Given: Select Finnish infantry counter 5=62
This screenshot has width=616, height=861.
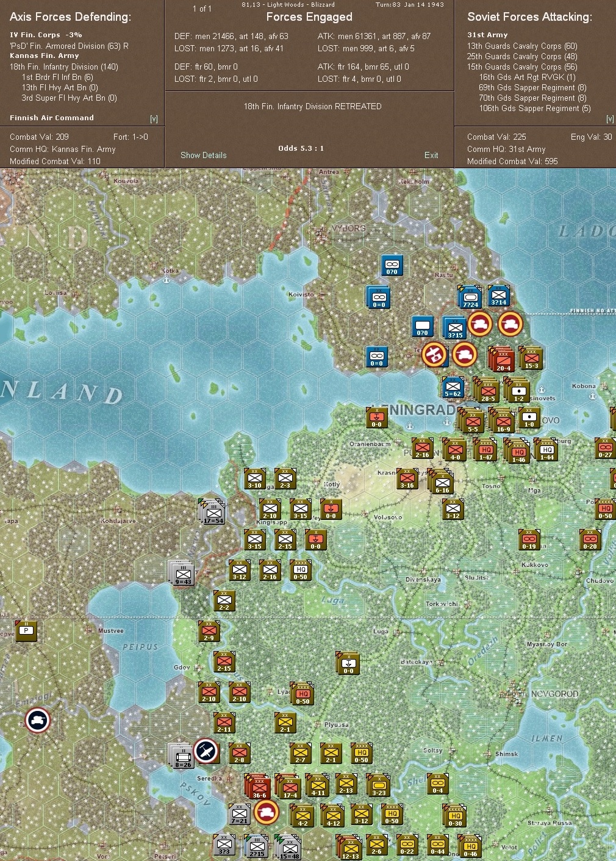Looking at the screenshot, I should coord(453,387).
